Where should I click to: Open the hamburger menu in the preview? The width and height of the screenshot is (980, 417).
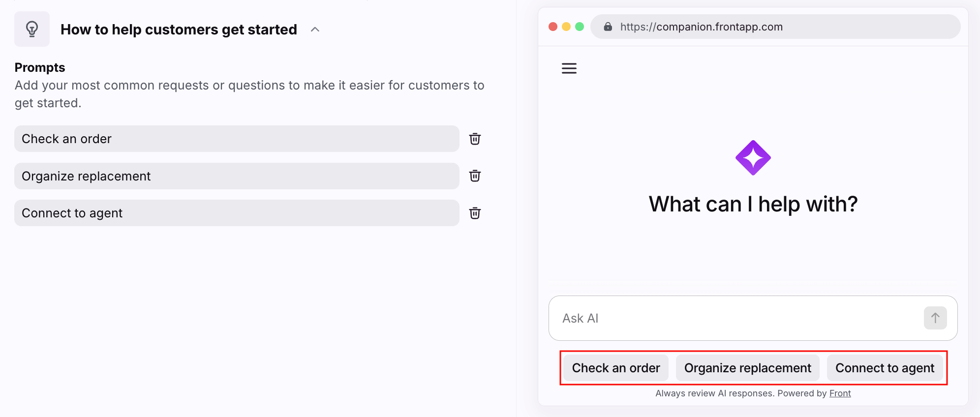pos(569,68)
